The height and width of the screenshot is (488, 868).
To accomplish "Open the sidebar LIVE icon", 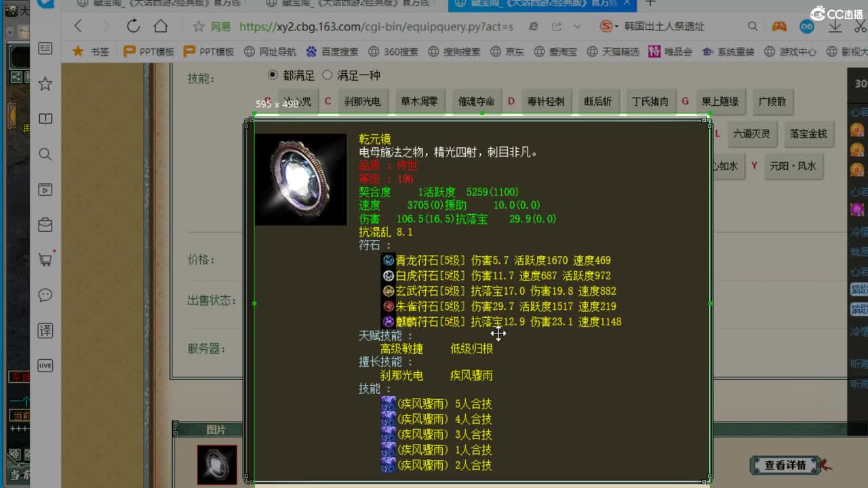I will tap(45, 365).
